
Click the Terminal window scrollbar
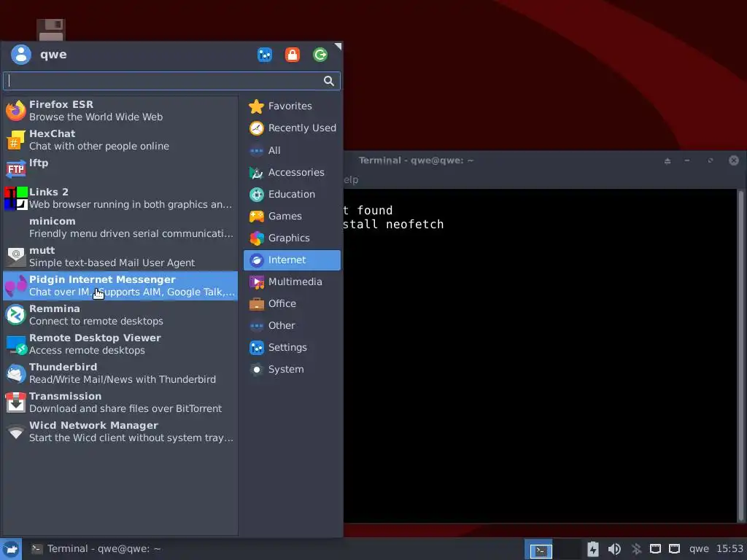tap(741, 355)
